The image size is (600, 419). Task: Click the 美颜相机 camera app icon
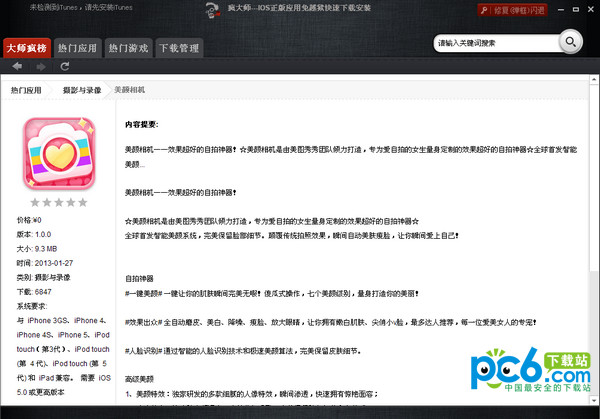tap(59, 153)
